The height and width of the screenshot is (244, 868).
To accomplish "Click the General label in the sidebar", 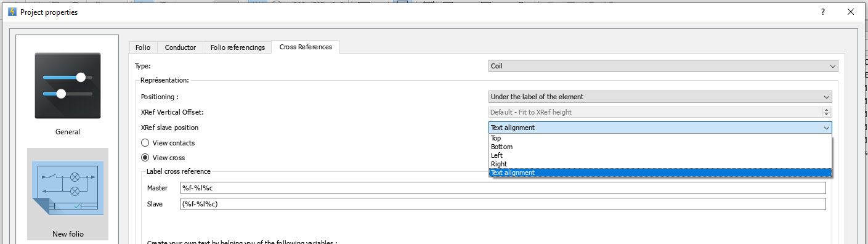I will click(67, 132).
